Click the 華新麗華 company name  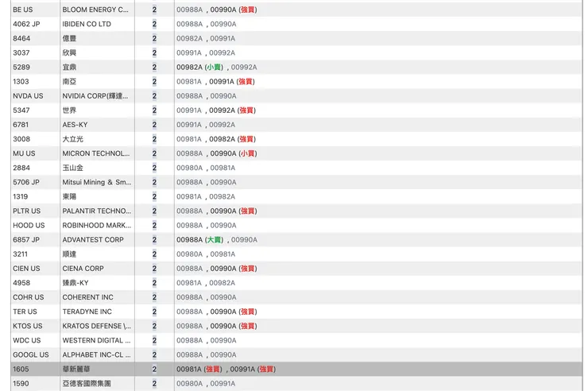76,369
